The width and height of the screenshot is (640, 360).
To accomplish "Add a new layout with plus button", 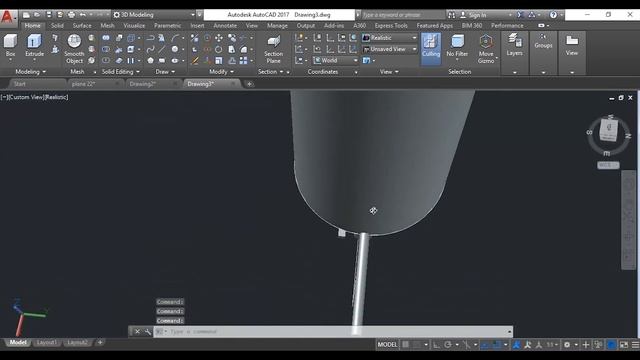I will [x=100, y=342].
